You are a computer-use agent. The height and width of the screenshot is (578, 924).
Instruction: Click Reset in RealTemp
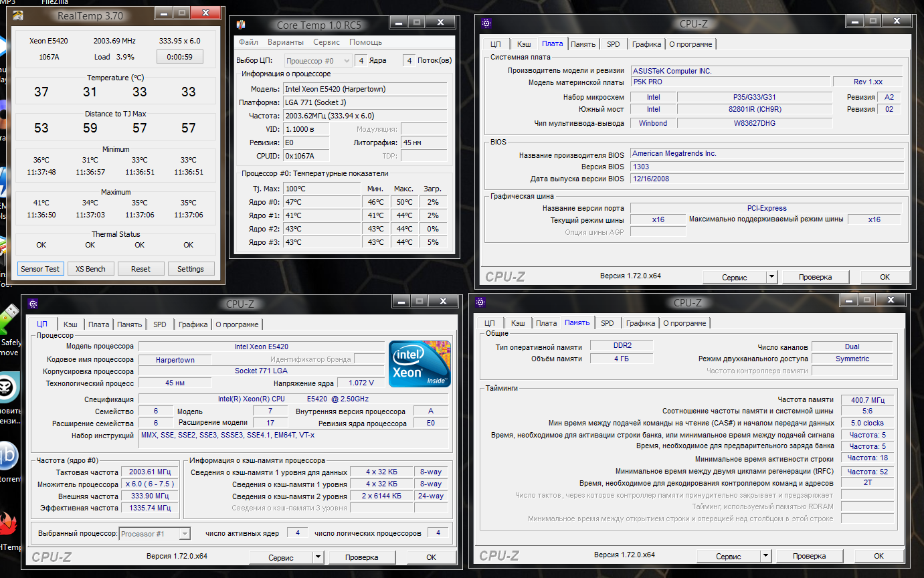141,269
